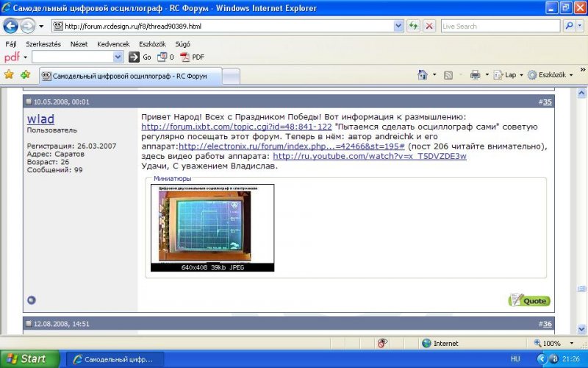Screen dimensions: 588x368
Task: Expand the address bar history dropdown
Action: tap(398, 26)
